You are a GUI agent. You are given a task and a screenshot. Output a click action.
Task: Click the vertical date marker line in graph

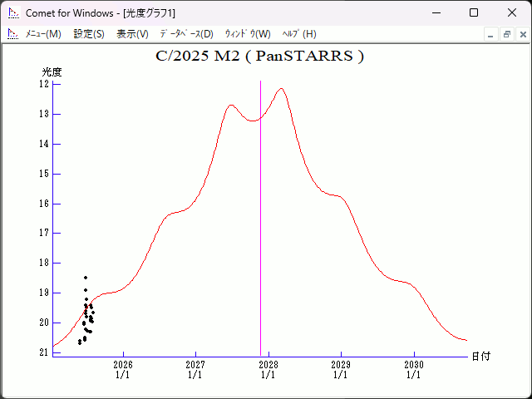(261, 249)
